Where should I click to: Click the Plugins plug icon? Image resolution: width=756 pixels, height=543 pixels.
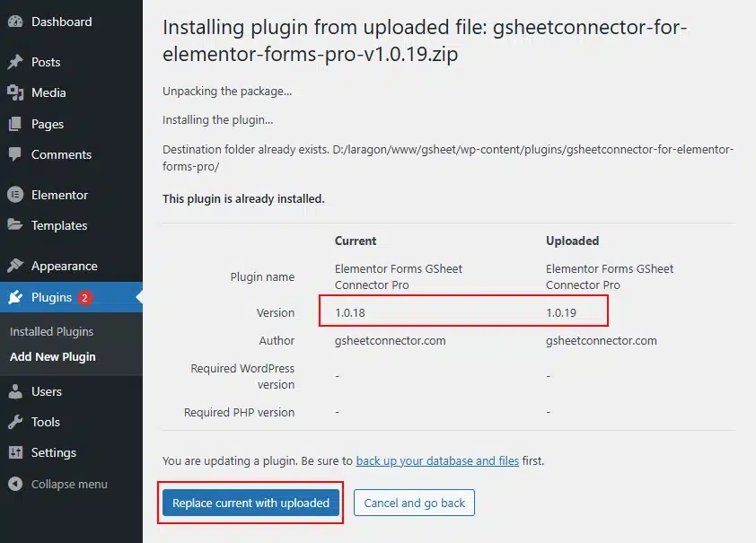pyautogui.click(x=15, y=297)
